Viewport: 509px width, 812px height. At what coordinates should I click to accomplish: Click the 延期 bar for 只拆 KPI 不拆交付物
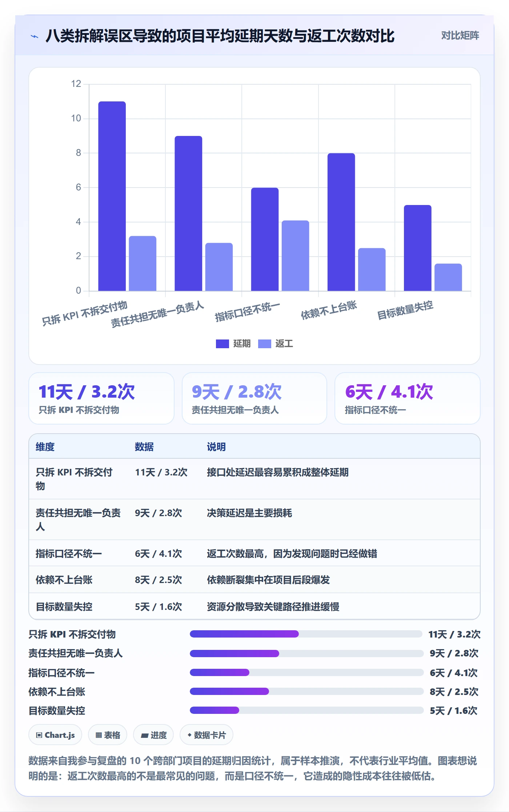(x=112, y=196)
